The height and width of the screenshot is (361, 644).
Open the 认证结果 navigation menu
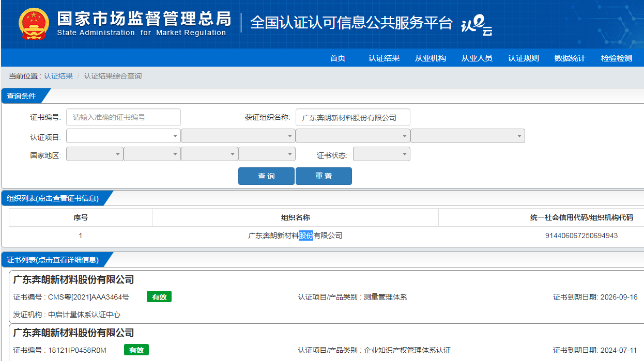[x=384, y=58]
